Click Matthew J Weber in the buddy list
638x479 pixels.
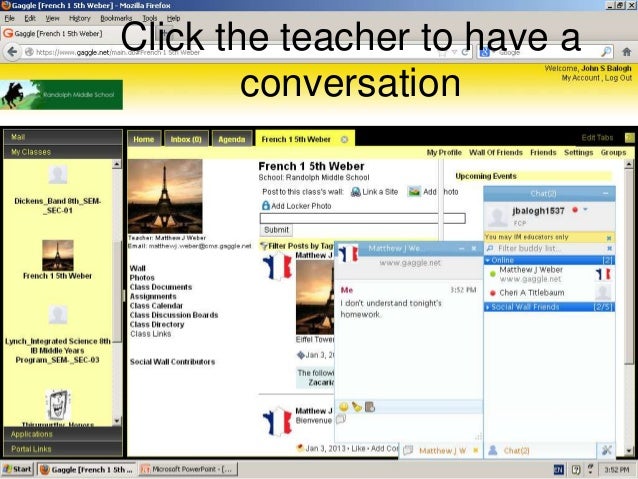click(531, 269)
